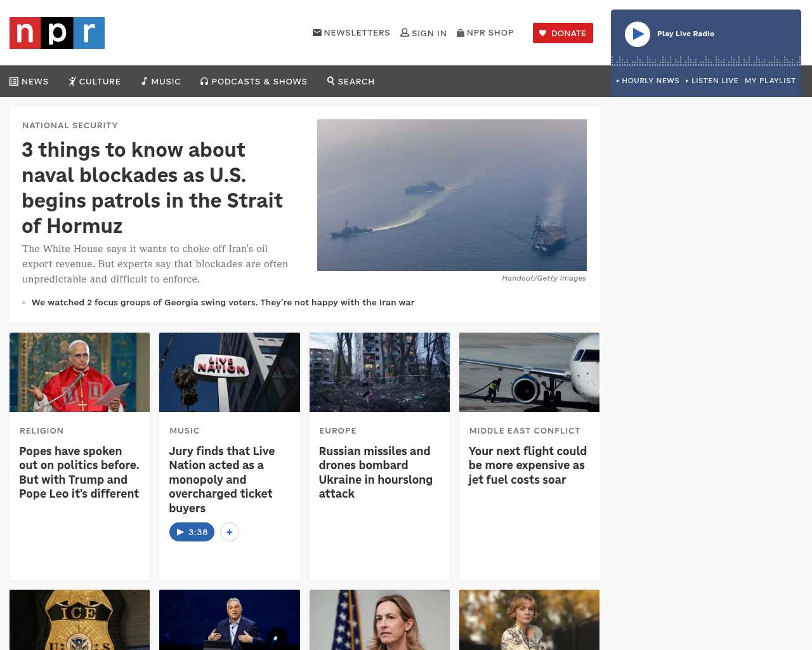Click the NPR Shop bag icon
Viewport: 812px width, 650px height.
click(461, 32)
